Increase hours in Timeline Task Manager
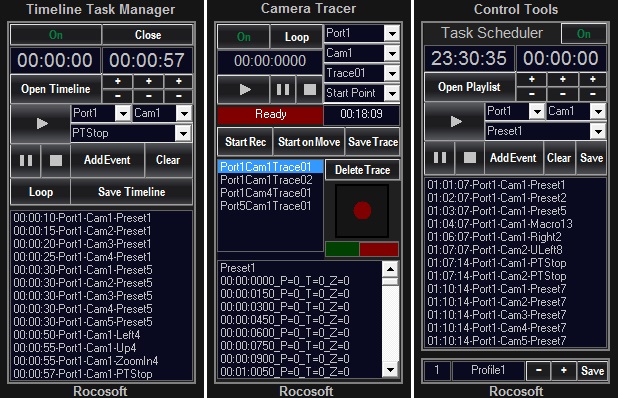The image size is (618, 398). click(x=117, y=81)
